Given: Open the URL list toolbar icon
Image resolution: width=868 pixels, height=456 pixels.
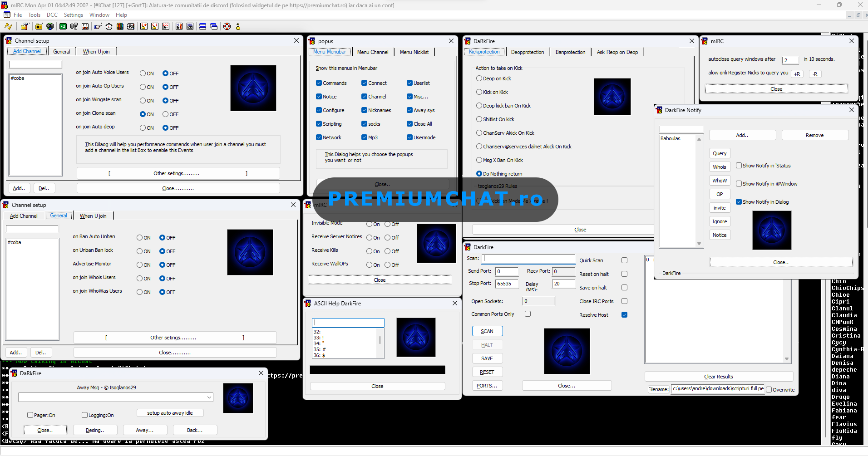Looking at the screenshot, I should point(190,26).
